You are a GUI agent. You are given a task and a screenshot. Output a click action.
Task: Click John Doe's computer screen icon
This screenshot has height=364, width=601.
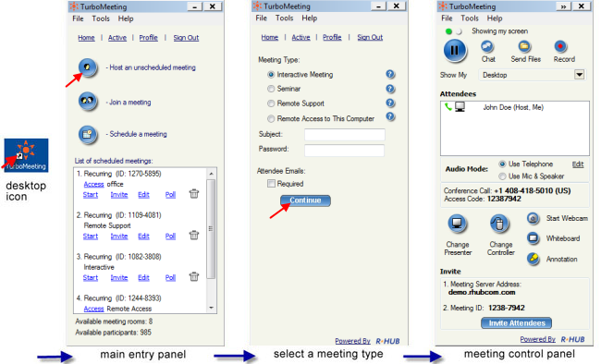pos(460,107)
